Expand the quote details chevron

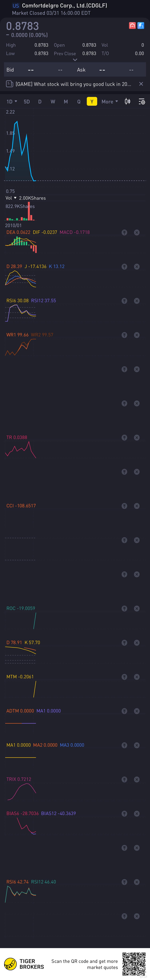[75, 60]
